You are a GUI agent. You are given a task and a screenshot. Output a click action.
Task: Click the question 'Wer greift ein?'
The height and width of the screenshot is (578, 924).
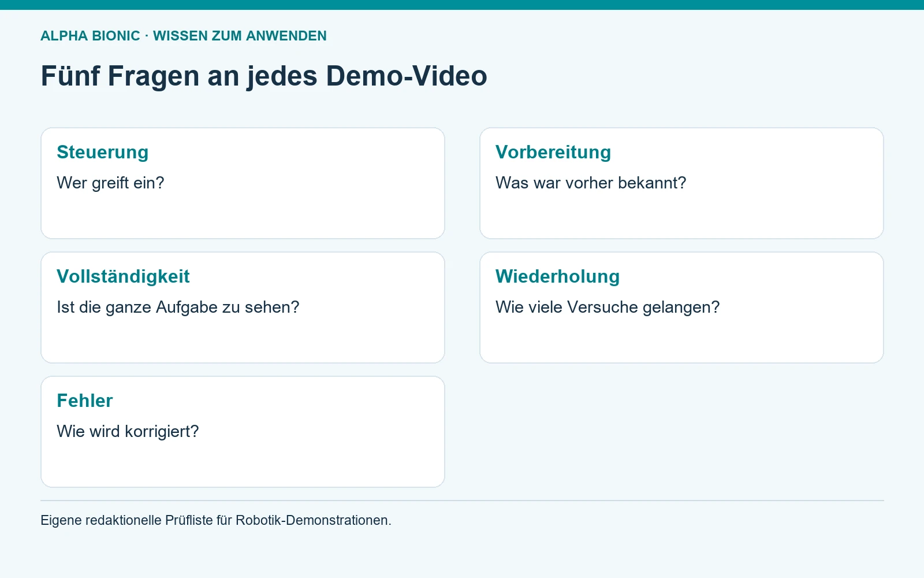(110, 183)
